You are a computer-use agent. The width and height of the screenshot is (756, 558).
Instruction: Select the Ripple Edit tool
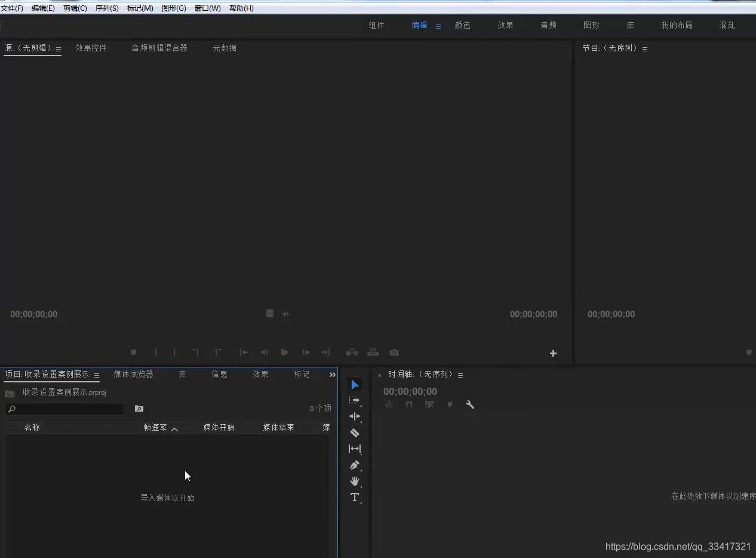point(355,416)
